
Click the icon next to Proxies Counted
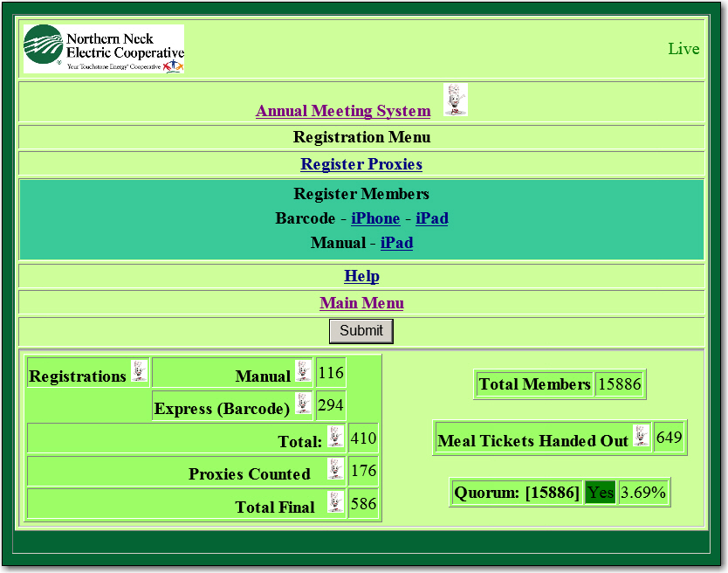(336, 469)
